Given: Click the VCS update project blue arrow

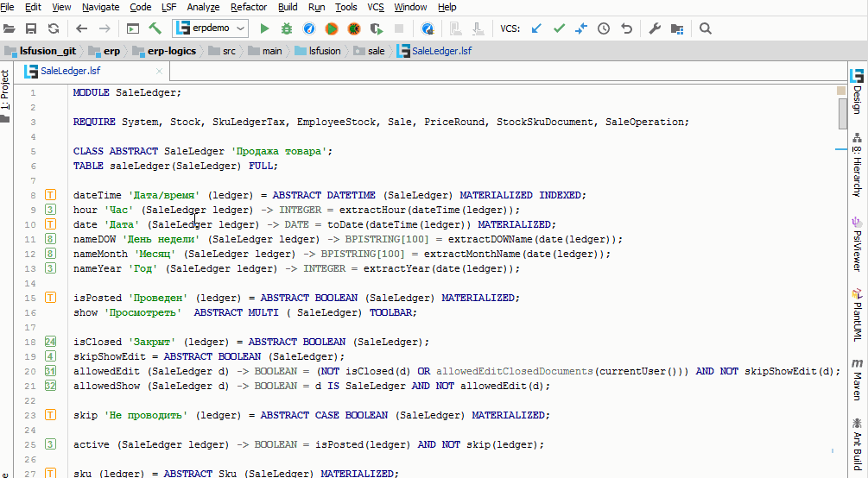Looking at the screenshot, I should click(x=535, y=28).
